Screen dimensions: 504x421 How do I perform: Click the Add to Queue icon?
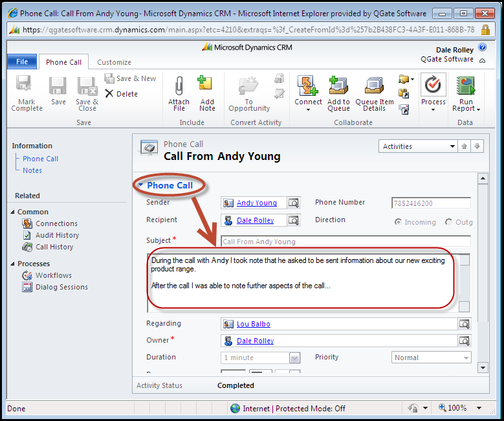(x=338, y=85)
